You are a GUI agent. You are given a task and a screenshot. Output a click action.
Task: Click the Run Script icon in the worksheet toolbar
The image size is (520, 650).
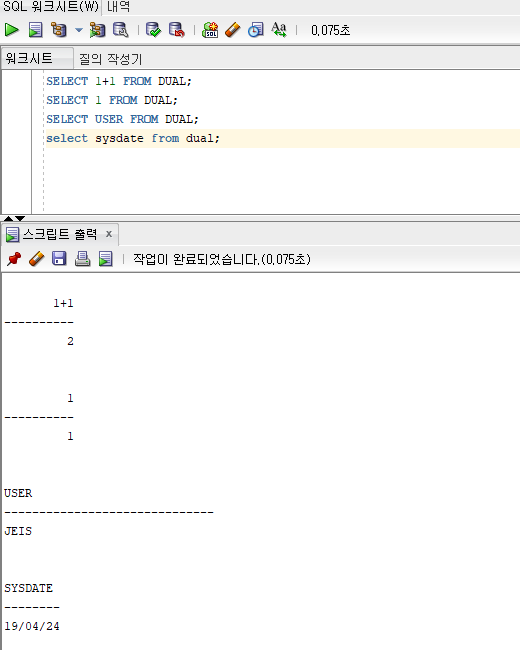point(36,30)
